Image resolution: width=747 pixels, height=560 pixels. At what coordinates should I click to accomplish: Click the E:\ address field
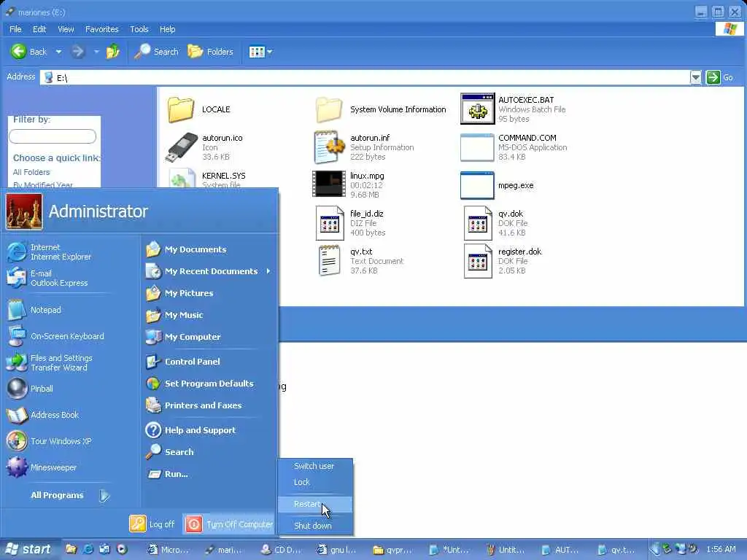[x=365, y=77]
